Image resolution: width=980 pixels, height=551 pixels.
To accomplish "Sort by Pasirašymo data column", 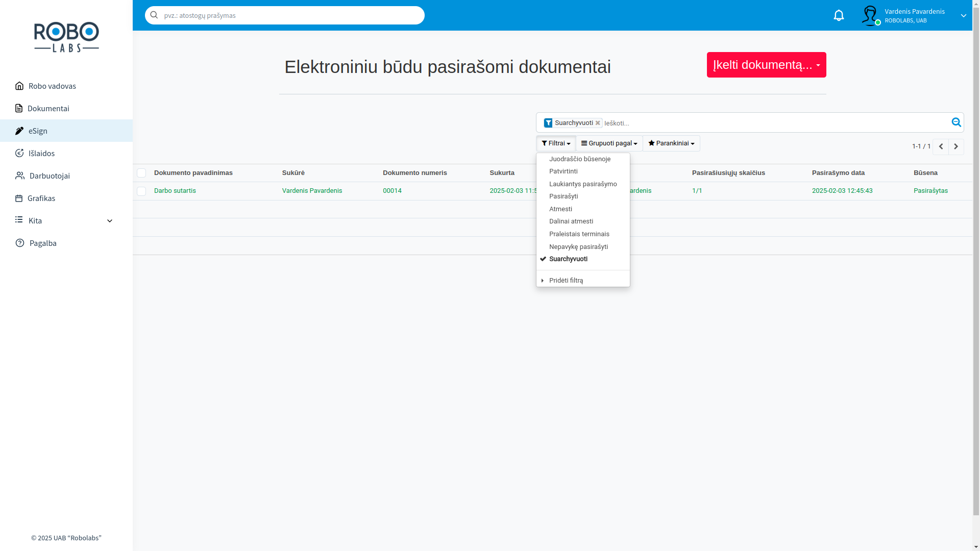I will point(838,173).
